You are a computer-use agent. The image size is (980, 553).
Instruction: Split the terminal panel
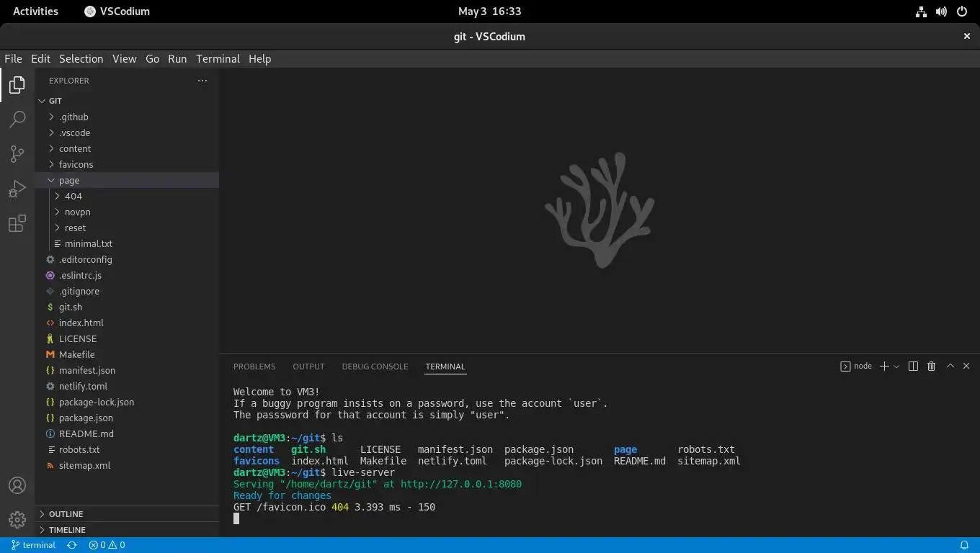(913, 366)
